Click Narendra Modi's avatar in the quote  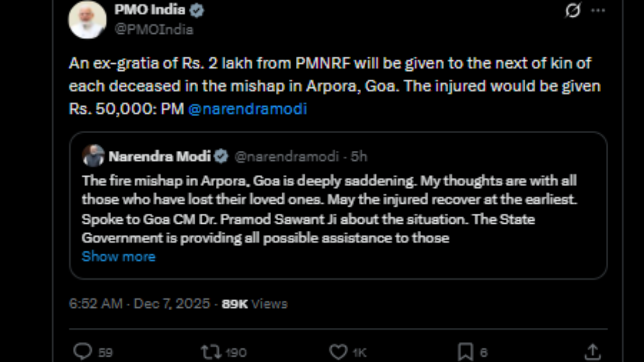pos(94,156)
